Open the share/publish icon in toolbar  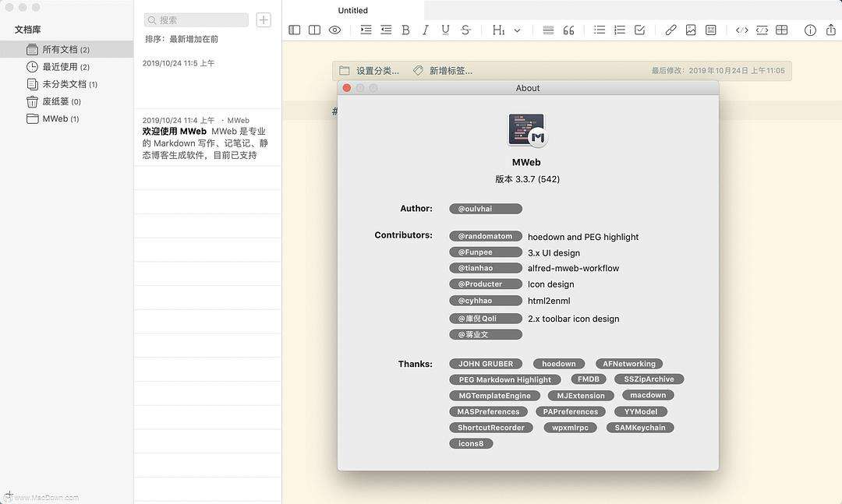point(830,30)
